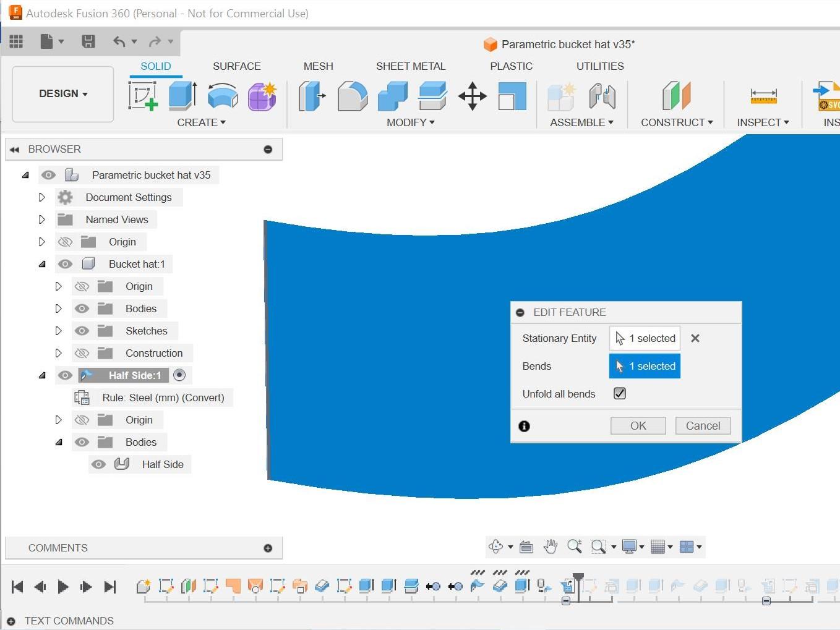Collapse the Bucket hat:1 tree node

click(41, 264)
